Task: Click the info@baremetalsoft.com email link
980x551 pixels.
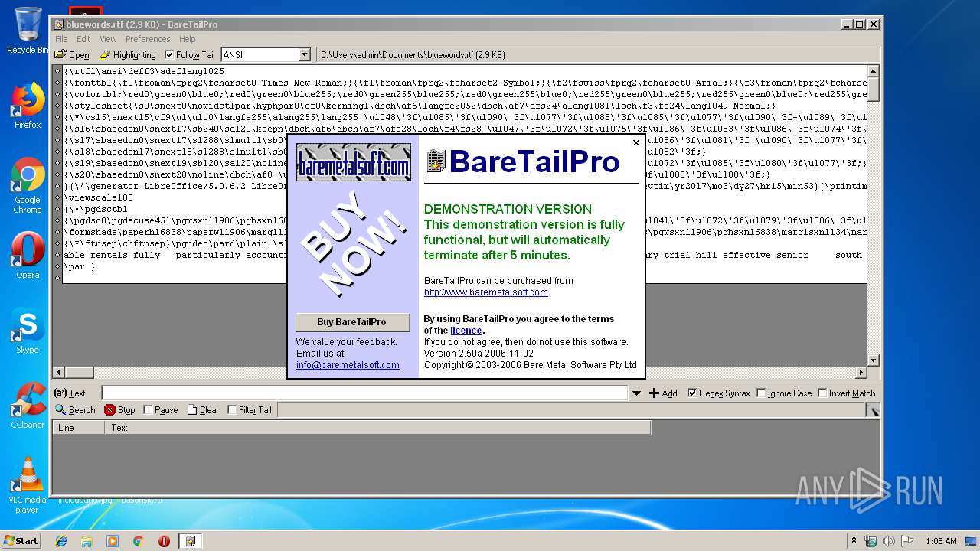Action: pos(348,365)
